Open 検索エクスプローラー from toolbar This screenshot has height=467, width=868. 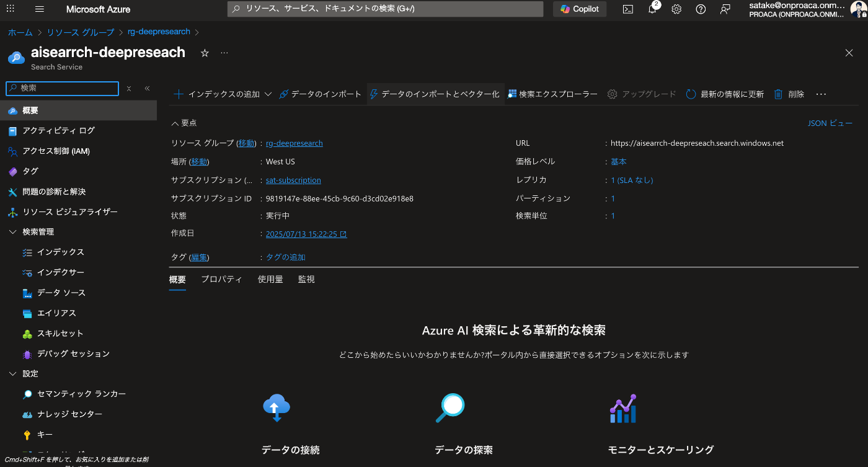tap(552, 94)
